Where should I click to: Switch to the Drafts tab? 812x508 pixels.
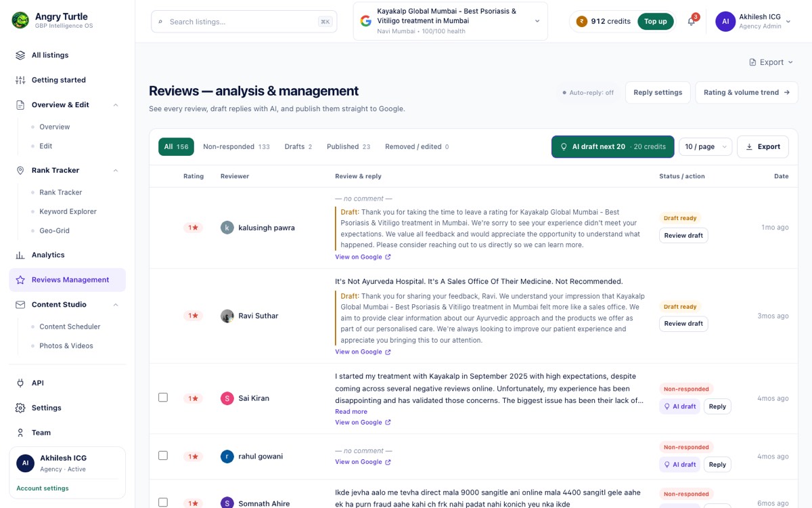click(x=298, y=147)
